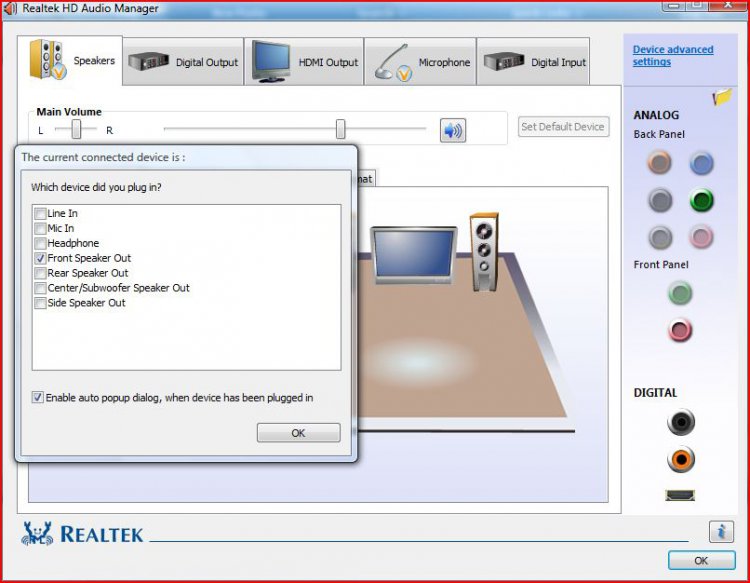This screenshot has height=583, width=750.
Task: Click the 'Which device did you plug in?' text
Action: (x=96, y=187)
